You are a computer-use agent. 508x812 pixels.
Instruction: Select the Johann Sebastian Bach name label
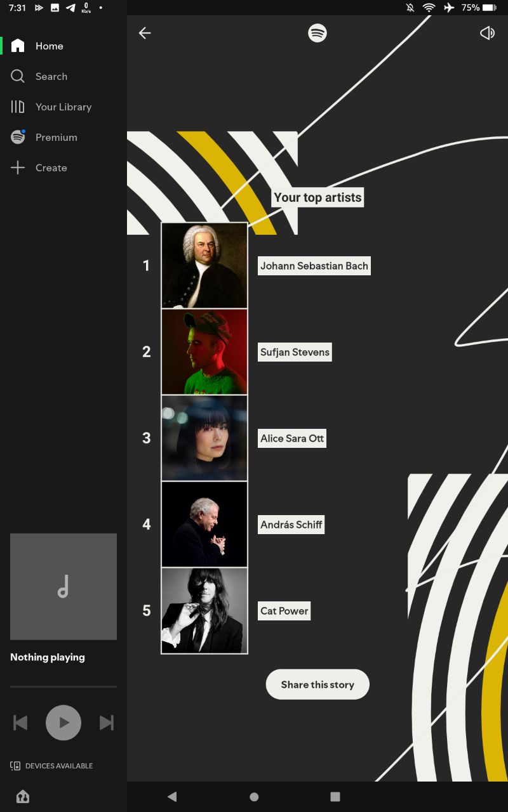[314, 266]
